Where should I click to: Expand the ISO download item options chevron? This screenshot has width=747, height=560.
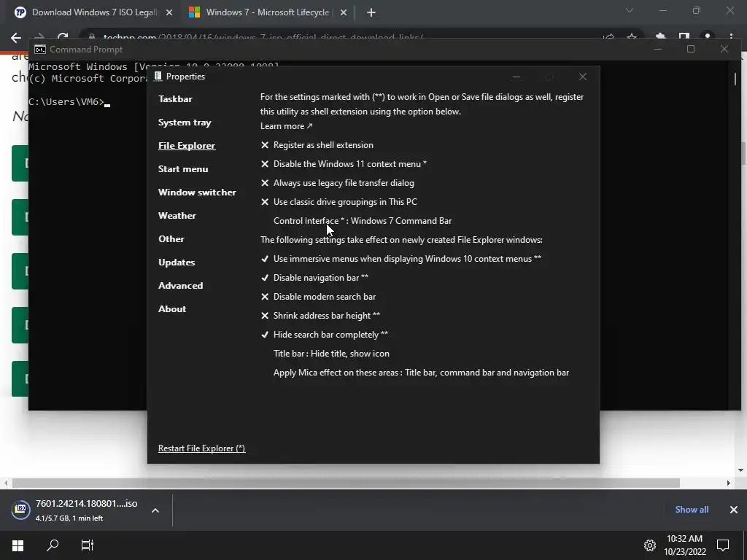pos(155,510)
